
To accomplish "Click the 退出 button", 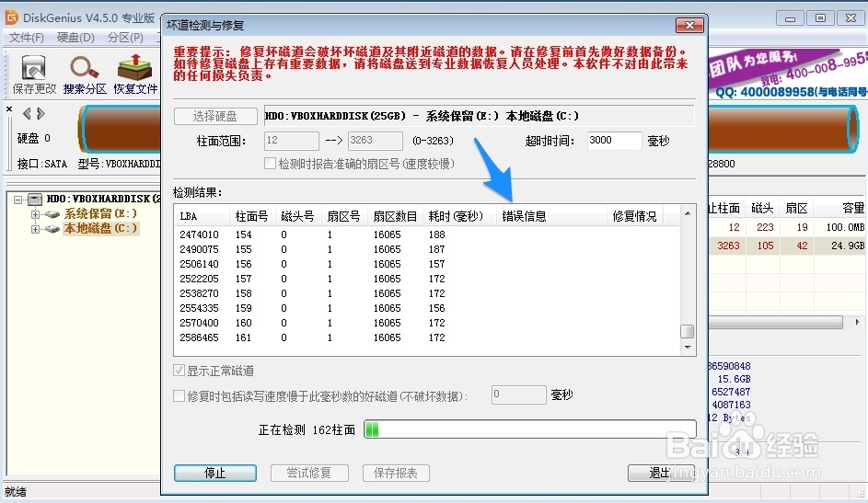I will pos(660,474).
